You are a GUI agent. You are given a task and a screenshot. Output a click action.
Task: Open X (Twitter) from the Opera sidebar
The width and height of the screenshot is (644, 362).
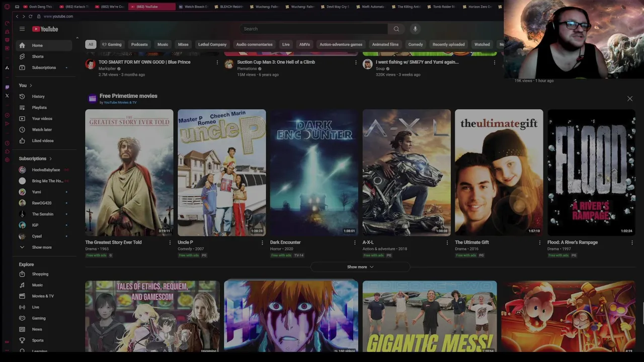7,96
